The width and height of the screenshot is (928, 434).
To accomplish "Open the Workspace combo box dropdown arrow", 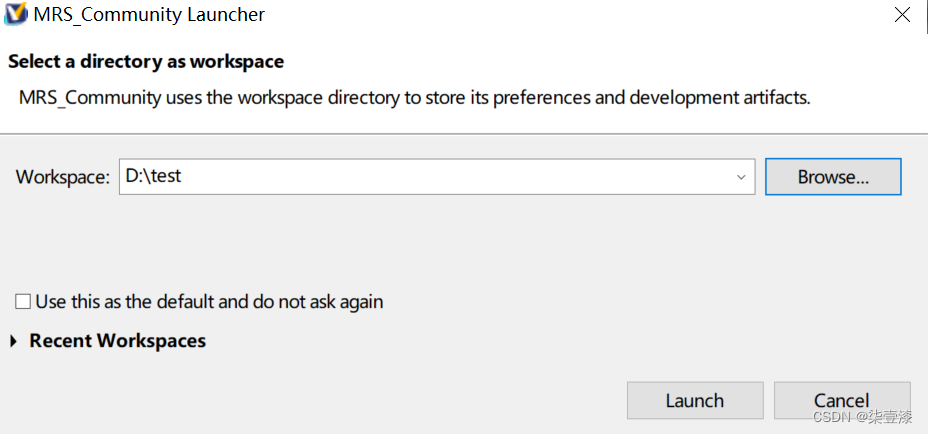I will [741, 177].
